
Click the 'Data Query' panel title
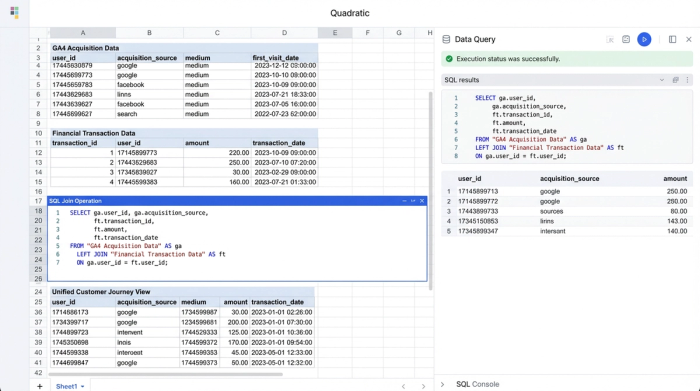(x=475, y=39)
